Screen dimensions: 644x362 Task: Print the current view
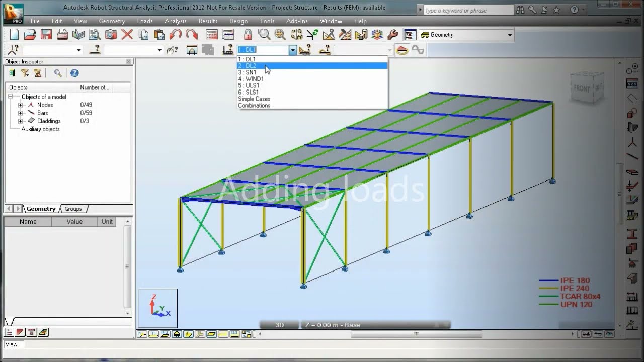click(62, 35)
